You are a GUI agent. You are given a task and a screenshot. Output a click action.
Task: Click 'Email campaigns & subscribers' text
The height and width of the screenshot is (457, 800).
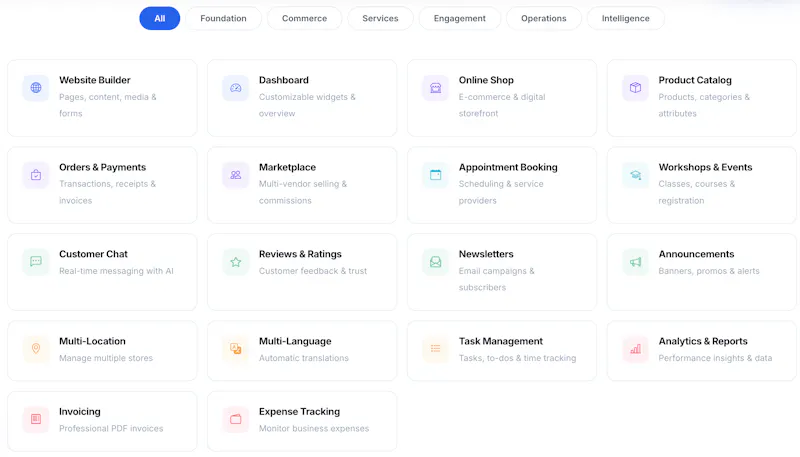[496, 279]
